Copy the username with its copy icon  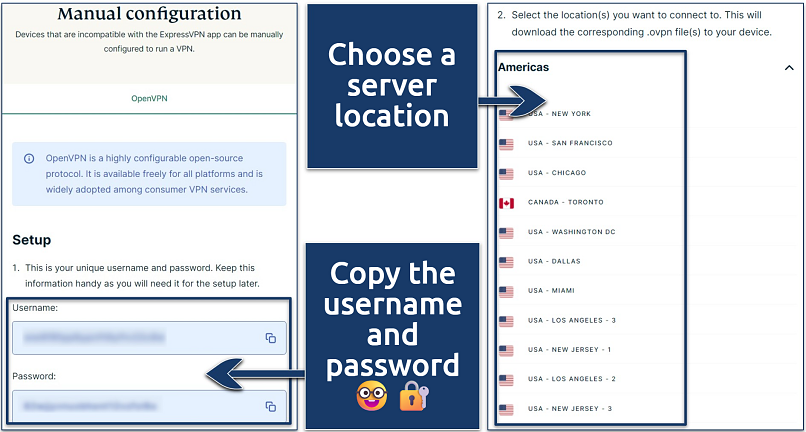click(x=271, y=338)
